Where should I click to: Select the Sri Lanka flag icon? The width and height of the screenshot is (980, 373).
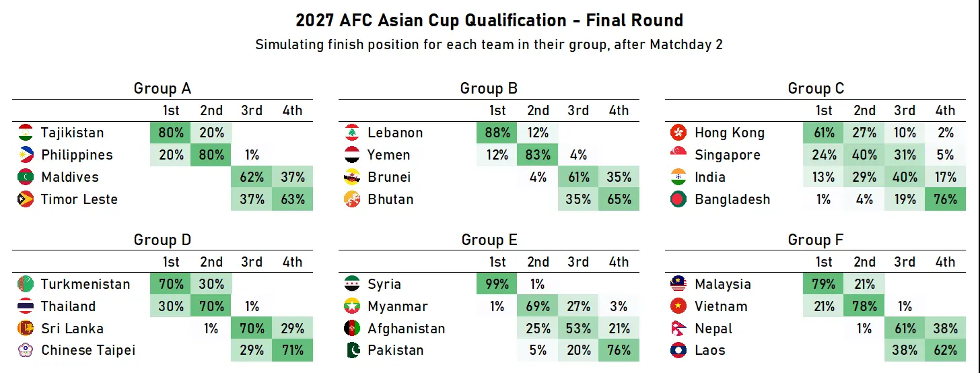point(25,329)
